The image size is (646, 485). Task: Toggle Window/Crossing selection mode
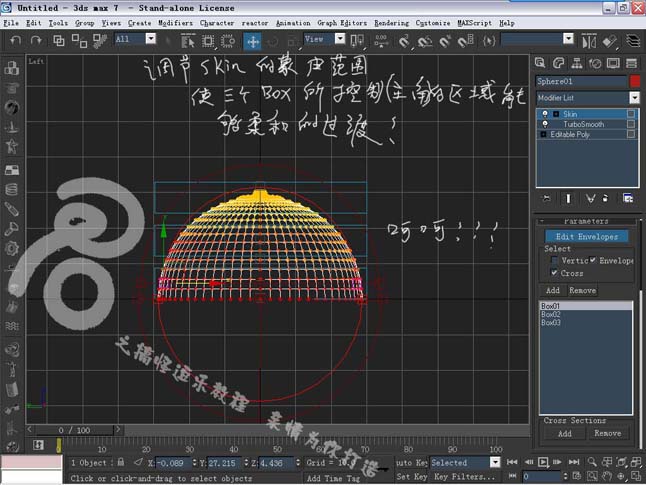(228, 41)
